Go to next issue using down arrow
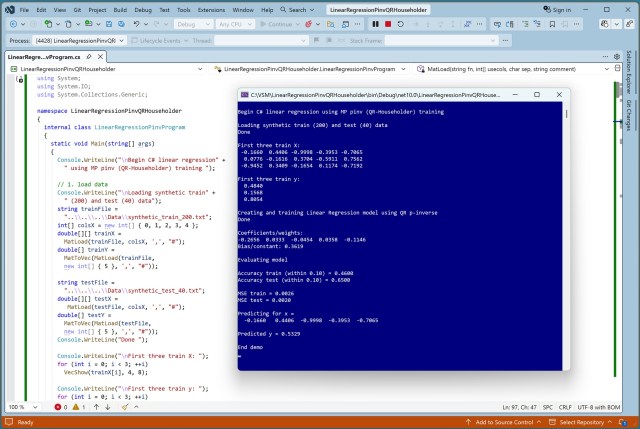This screenshot has height=429, width=640. (x=108, y=407)
